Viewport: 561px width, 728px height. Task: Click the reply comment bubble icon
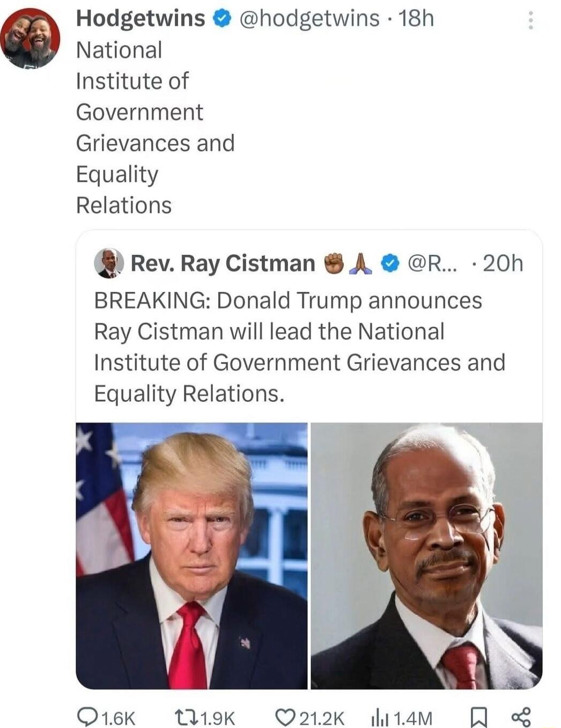pos(86,717)
